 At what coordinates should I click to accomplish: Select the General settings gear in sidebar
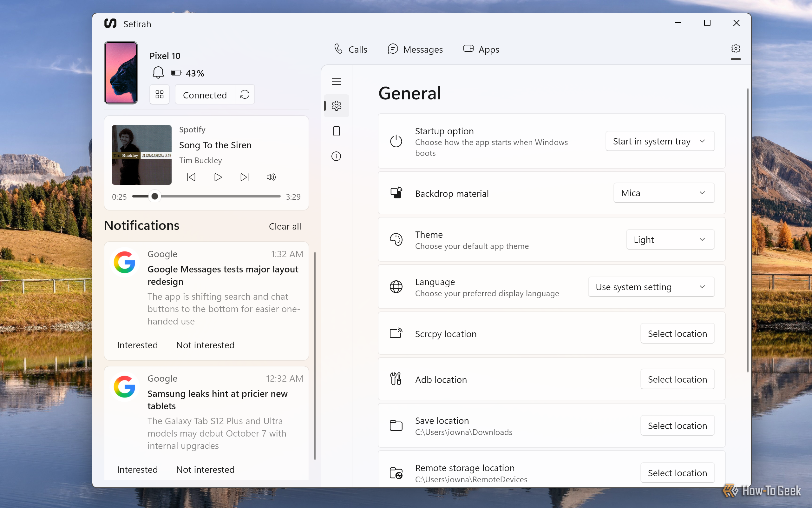pyautogui.click(x=336, y=106)
